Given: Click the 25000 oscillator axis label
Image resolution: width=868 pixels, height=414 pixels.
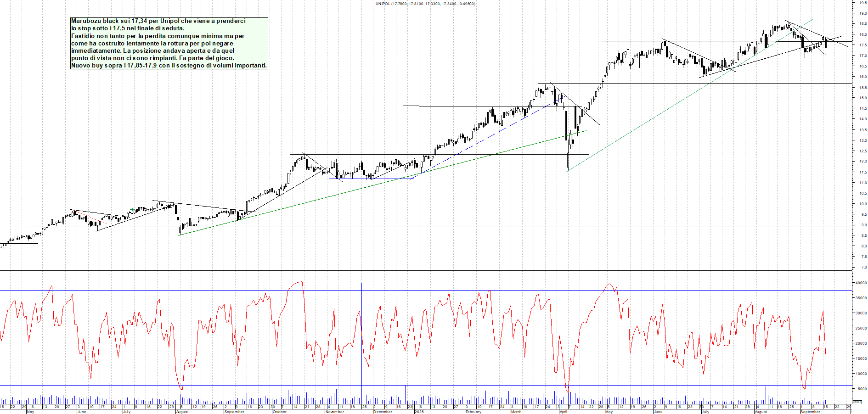Looking at the screenshot, I should click(x=861, y=328).
